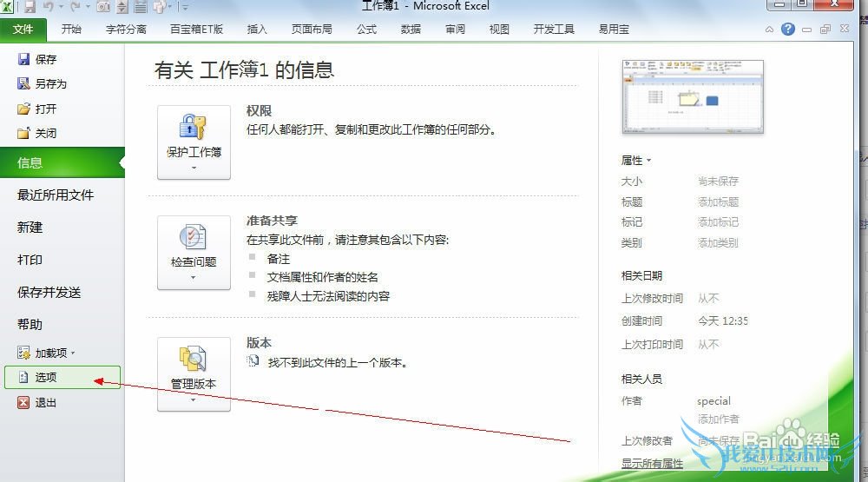Switch to the 公式 Formulas tab
The height and width of the screenshot is (482, 868).
[366, 30]
